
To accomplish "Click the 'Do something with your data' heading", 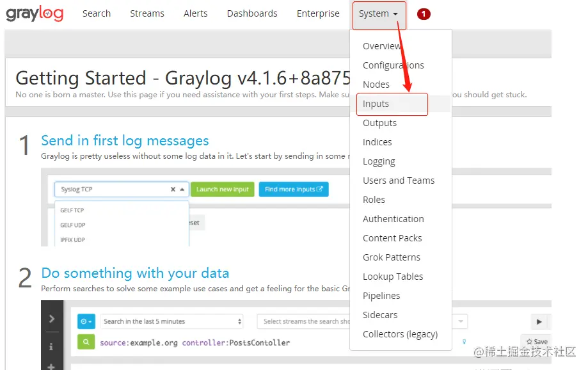I will pyautogui.click(x=135, y=273).
